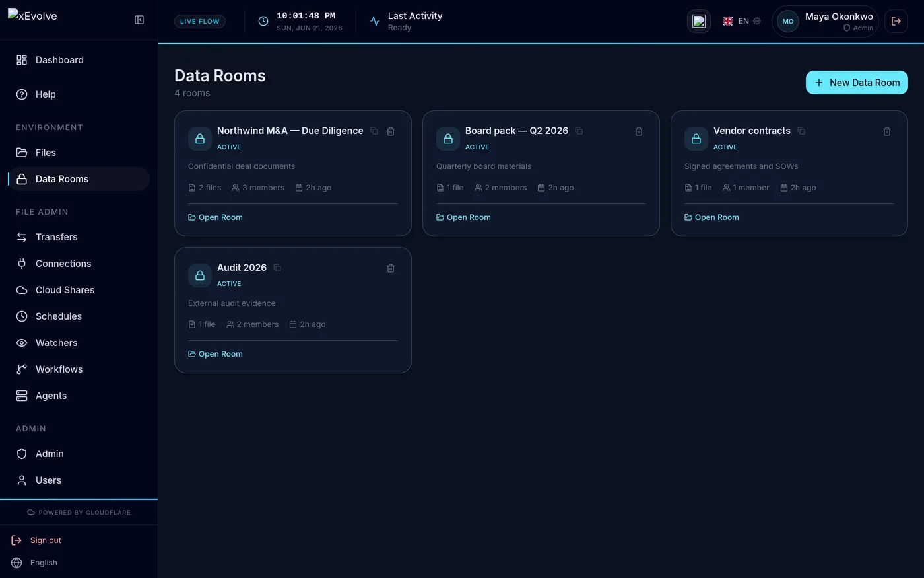The image size is (924, 578).
Task: Open Room for Audit 2026
Action: coord(215,354)
